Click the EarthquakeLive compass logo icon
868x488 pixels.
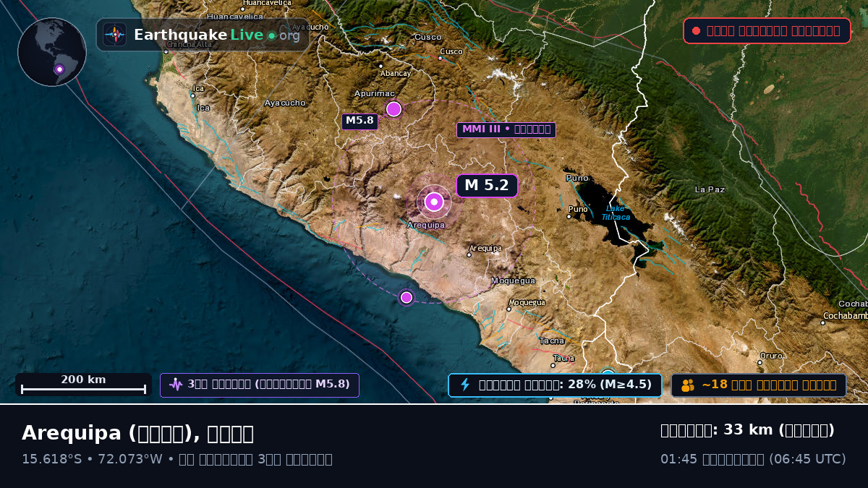[115, 35]
